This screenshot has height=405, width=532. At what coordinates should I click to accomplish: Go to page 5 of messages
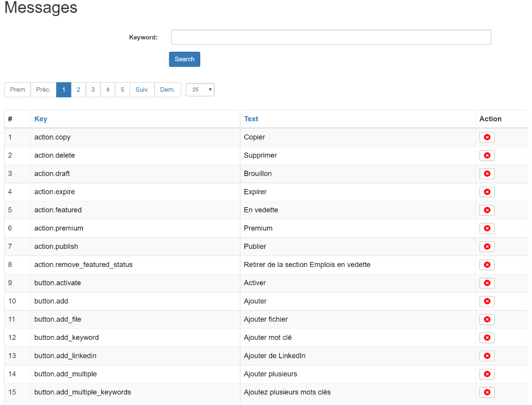(122, 89)
